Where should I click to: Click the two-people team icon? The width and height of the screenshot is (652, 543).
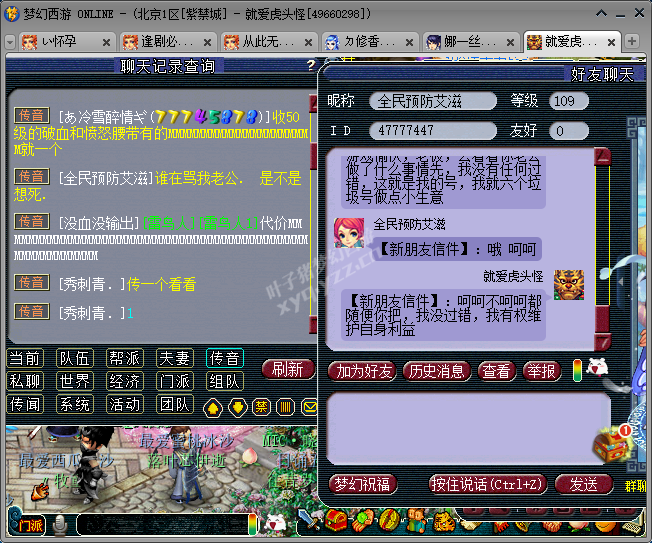(416, 521)
